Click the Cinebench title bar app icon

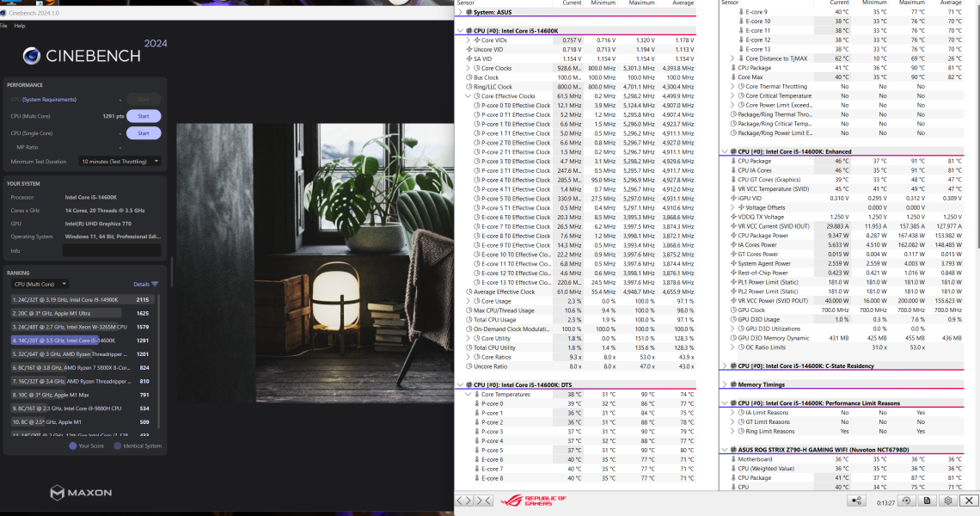click(x=3, y=13)
